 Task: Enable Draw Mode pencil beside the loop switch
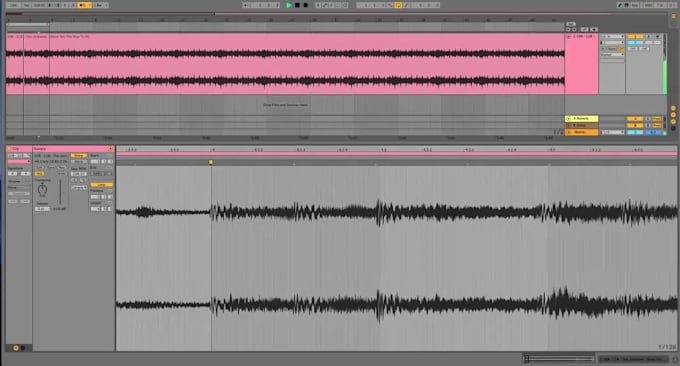(406, 5)
